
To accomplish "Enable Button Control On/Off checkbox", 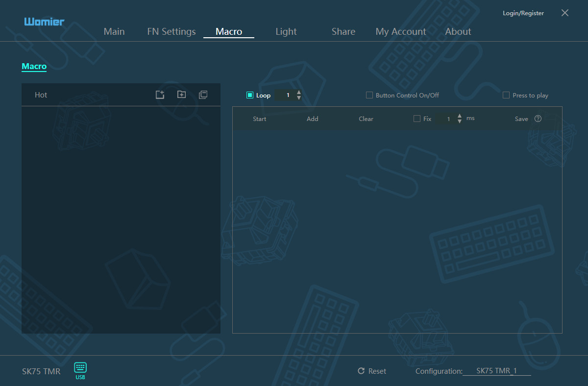I will [x=369, y=95].
